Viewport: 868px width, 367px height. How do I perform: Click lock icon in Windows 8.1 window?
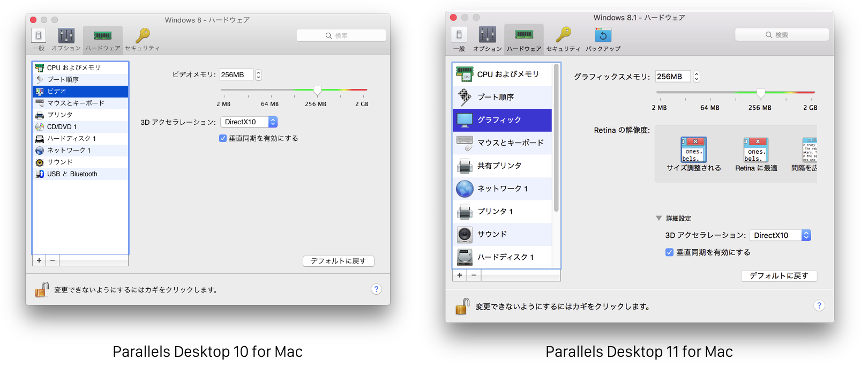click(x=462, y=306)
